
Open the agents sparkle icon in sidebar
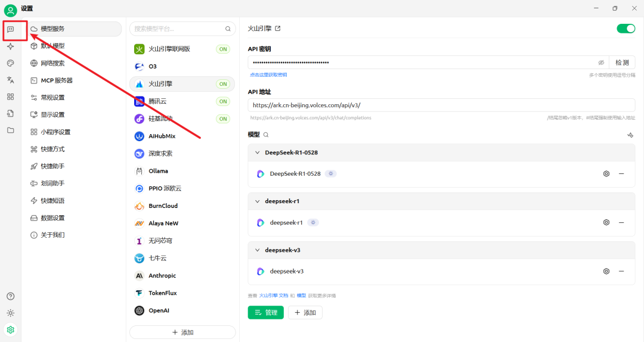pos(11,46)
